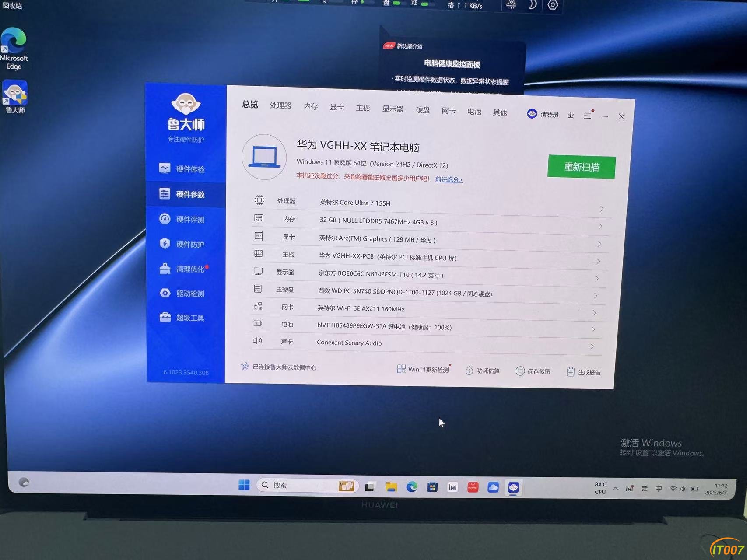Expand the 处理器 row chevron

tap(602, 209)
